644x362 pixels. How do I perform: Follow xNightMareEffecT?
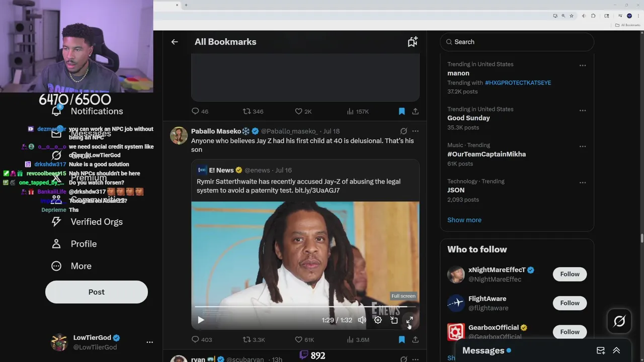570,274
